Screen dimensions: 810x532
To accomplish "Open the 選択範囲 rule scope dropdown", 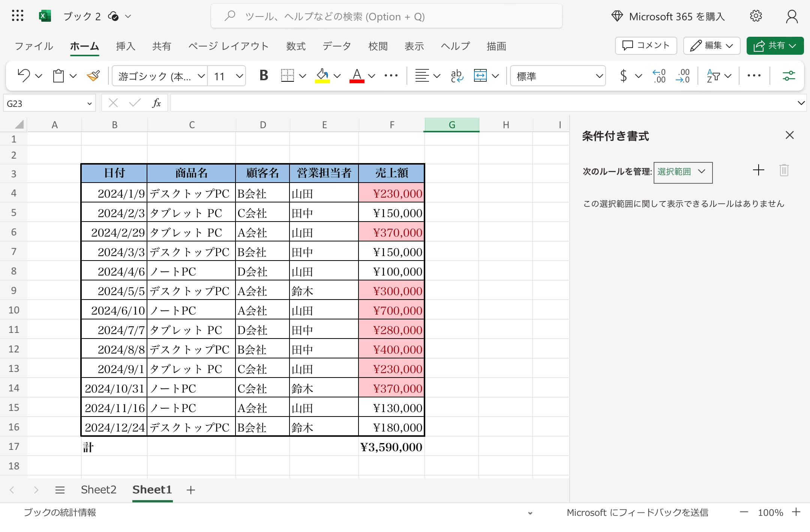I will (683, 172).
